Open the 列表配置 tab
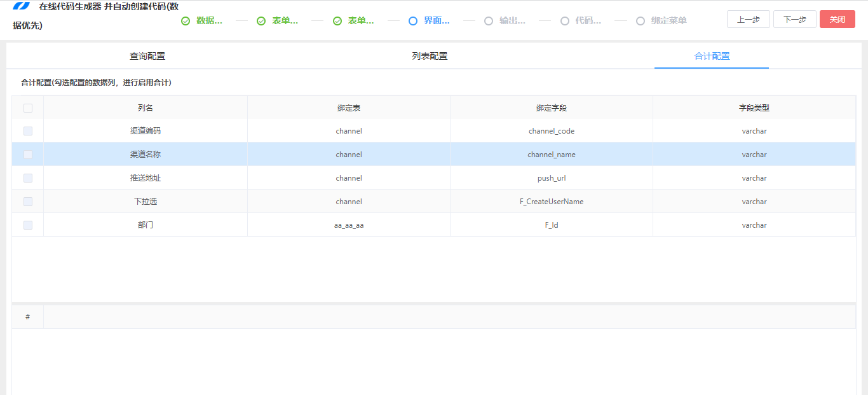 430,56
